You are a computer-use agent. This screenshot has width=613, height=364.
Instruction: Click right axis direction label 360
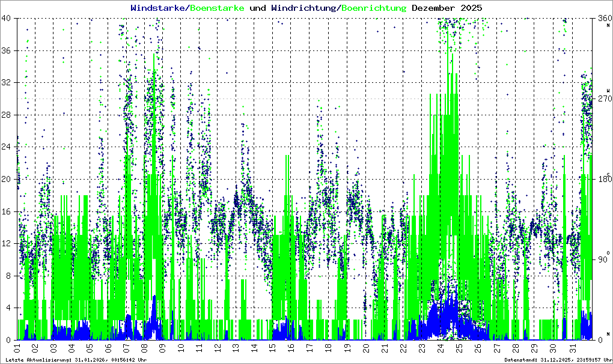click(x=605, y=18)
